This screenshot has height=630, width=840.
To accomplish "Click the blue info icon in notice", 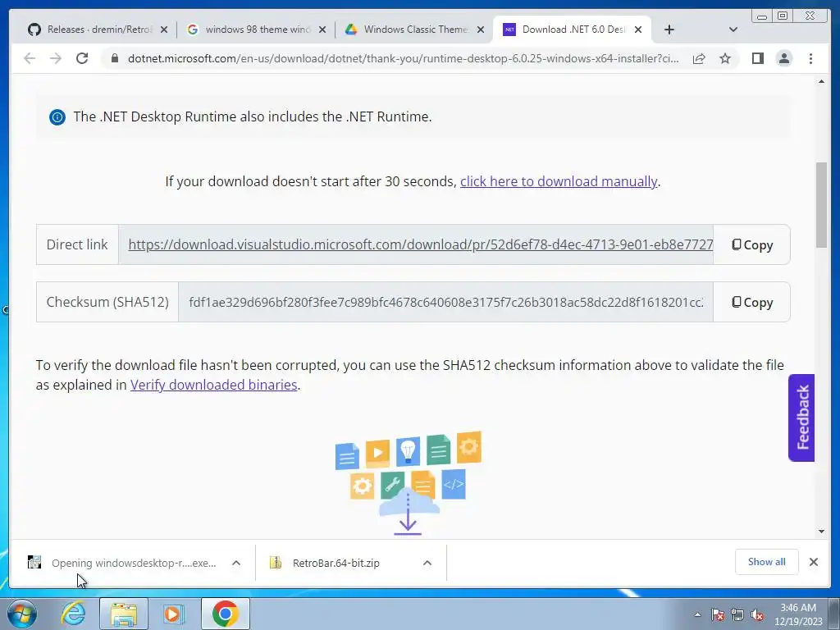I will (x=57, y=116).
